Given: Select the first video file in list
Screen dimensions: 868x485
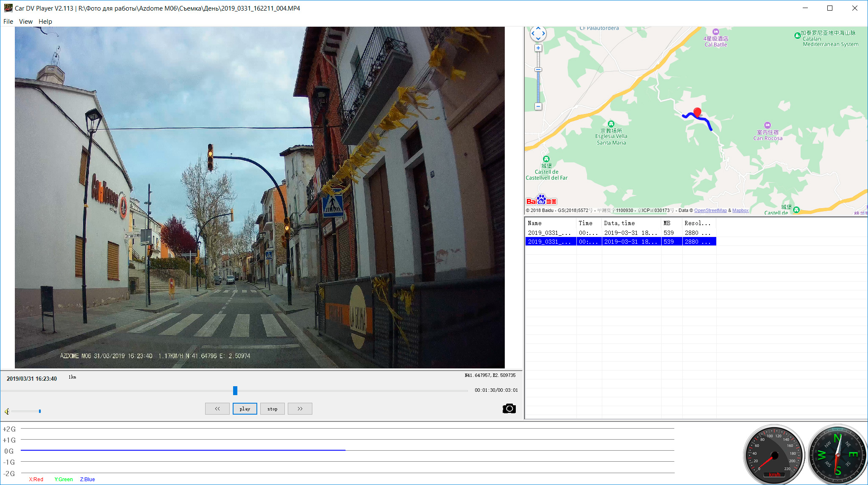Looking at the screenshot, I should click(549, 233).
